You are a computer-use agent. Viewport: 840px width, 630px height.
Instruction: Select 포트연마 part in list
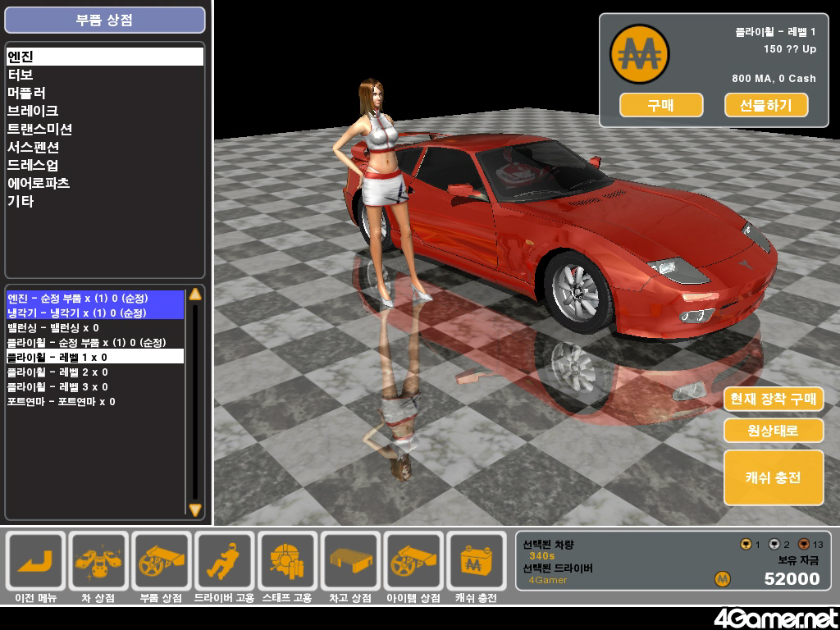point(62,402)
